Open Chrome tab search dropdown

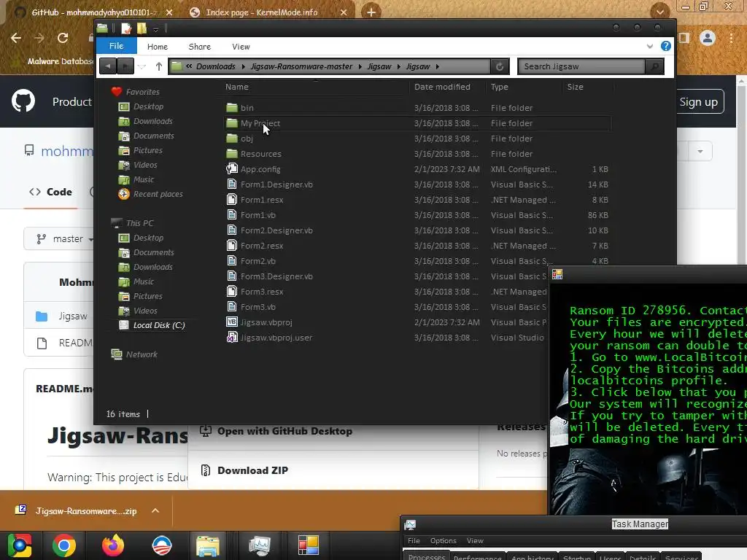click(659, 12)
